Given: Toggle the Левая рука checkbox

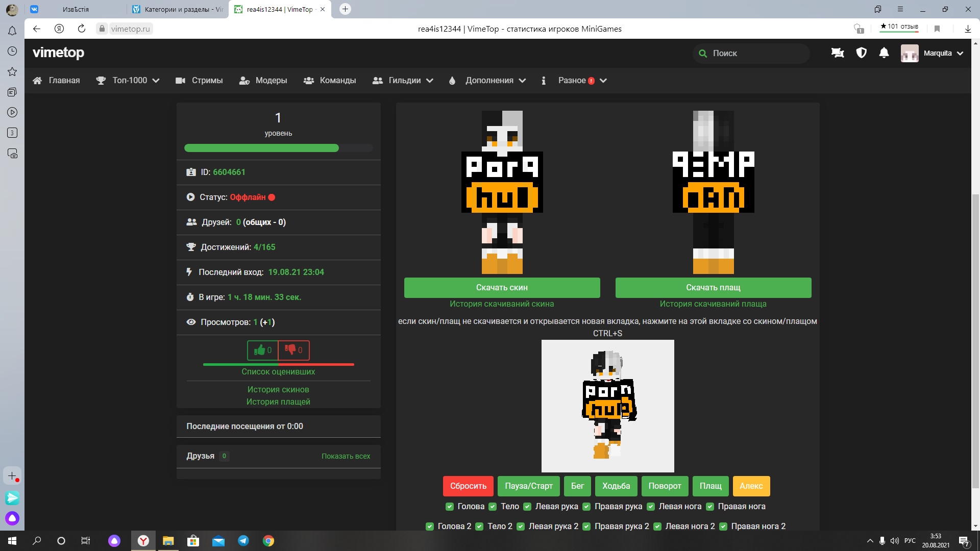Looking at the screenshot, I should 527,507.
